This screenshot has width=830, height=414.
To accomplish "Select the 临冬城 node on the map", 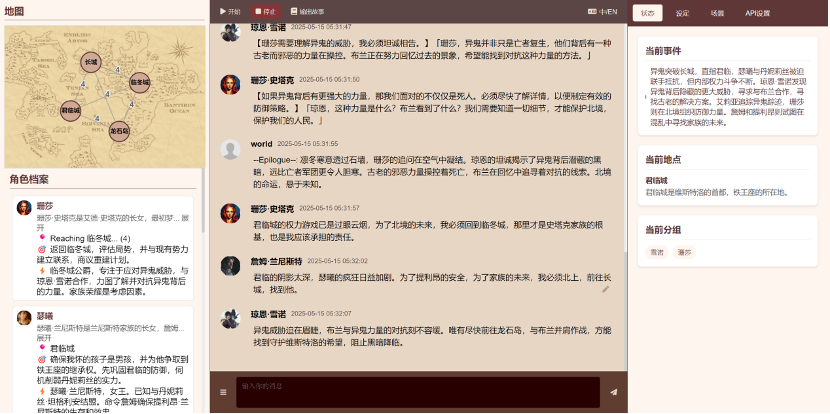I will click(x=140, y=83).
